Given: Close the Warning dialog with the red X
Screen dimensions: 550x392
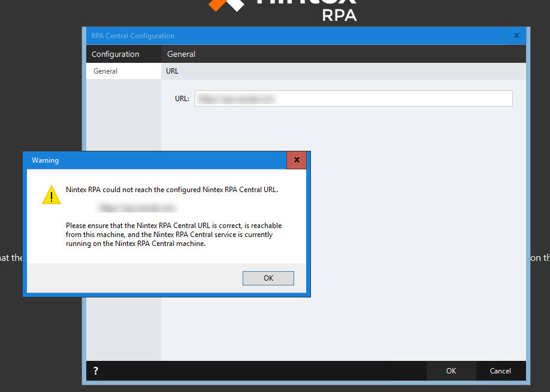Looking at the screenshot, I should coord(297,160).
